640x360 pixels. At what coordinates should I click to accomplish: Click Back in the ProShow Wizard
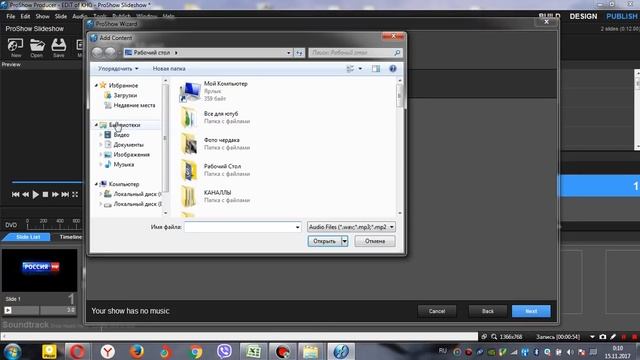click(x=488, y=311)
